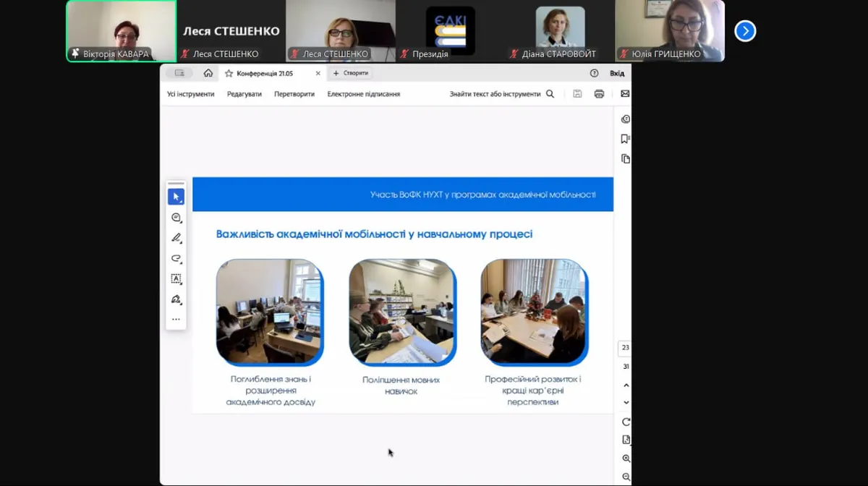Open the Acrobat help question-mark icon
The height and width of the screenshot is (486, 868).
tap(594, 73)
